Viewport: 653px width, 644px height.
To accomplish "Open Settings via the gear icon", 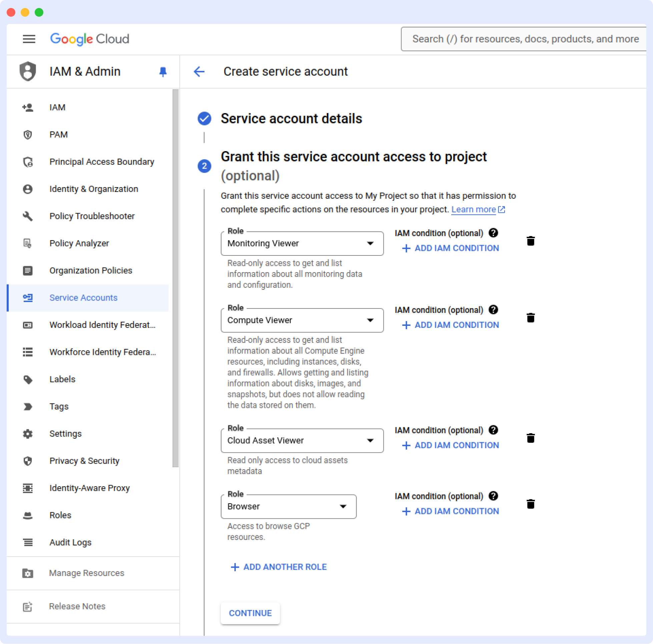I will click(27, 434).
